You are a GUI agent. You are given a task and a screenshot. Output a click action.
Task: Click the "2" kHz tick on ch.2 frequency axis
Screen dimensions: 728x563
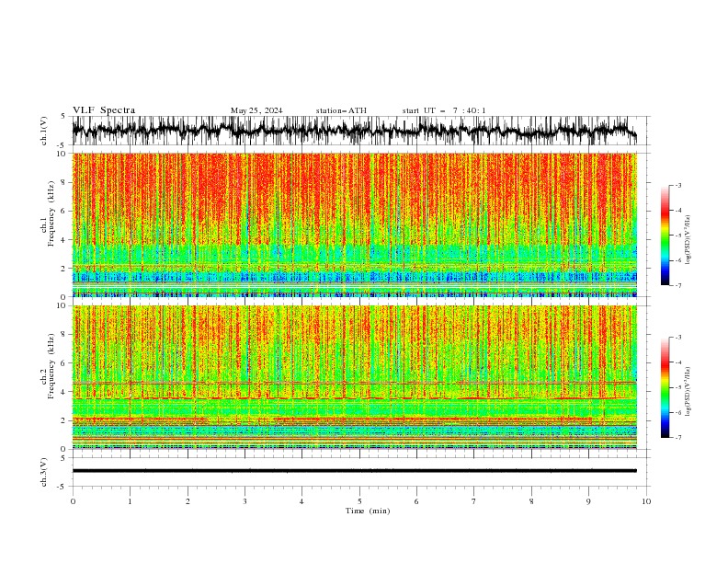63,420
